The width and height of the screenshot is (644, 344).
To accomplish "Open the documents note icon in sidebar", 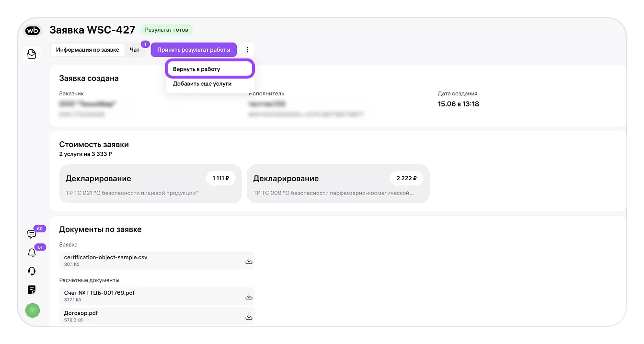I will (x=32, y=290).
